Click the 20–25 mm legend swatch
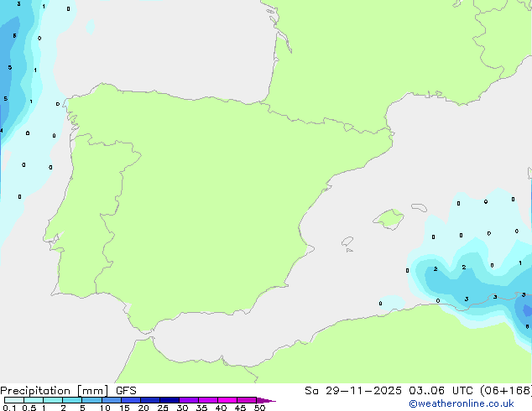 coord(149,400)
